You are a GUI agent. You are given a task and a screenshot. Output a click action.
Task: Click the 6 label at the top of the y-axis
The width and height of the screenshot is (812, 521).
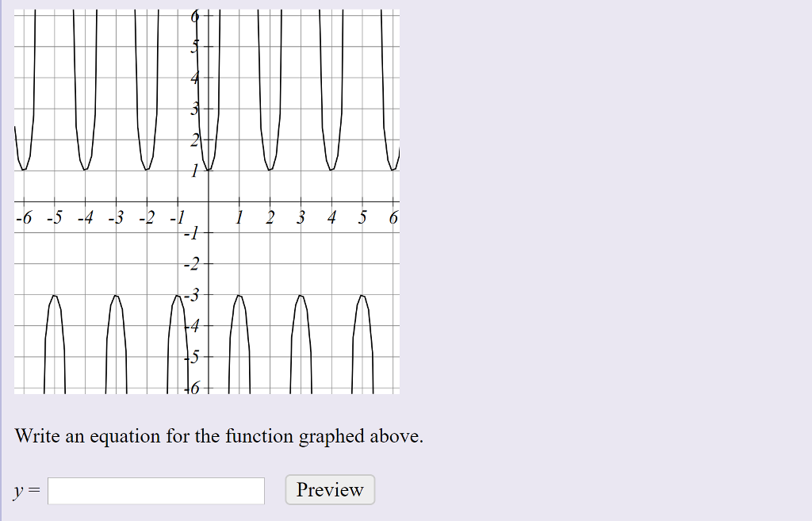click(x=194, y=16)
